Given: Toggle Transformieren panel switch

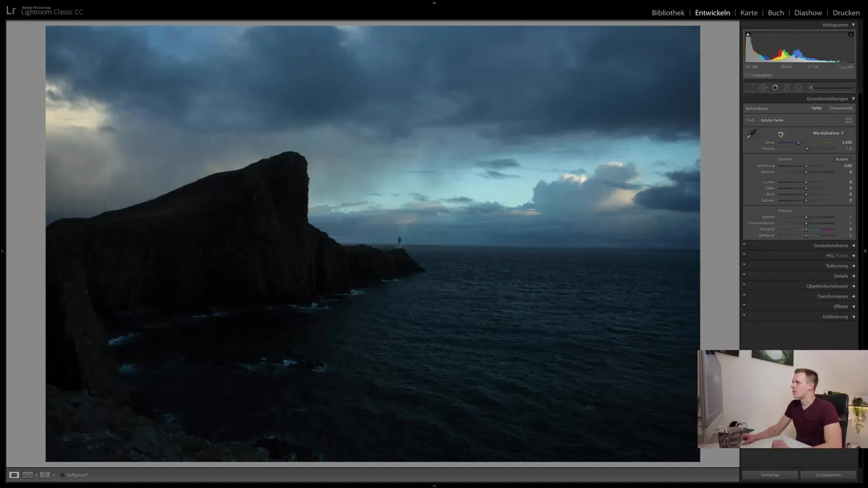Looking at the screenshot, I should click(x=744, y=295).
